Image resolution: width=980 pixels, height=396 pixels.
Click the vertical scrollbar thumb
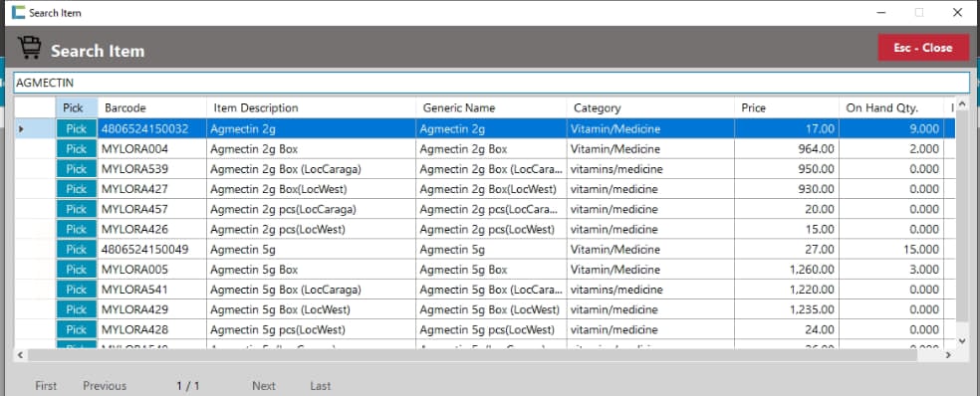click(962, 216)
